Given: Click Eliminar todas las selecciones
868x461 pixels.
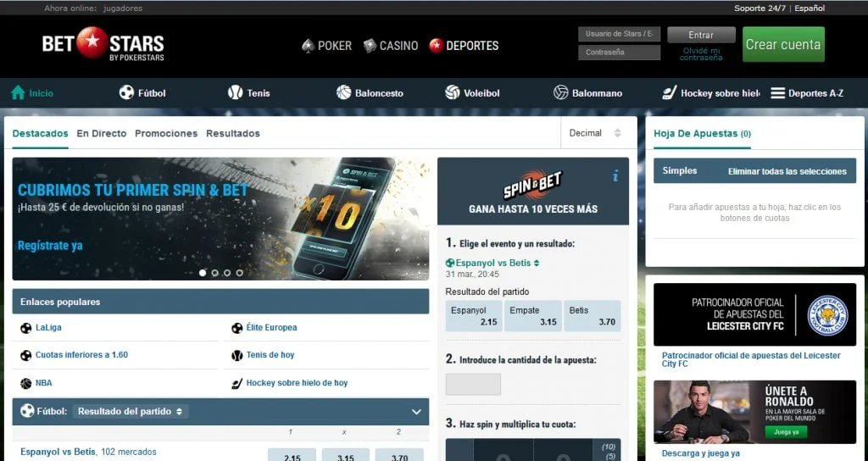Looking at the screenshot, I should [x=787, y=171].
